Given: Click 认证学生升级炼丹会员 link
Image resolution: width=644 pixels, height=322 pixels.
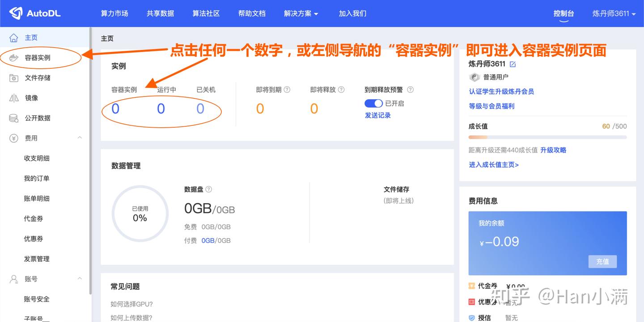Looking at the screenshot, I should coord(501,92).
